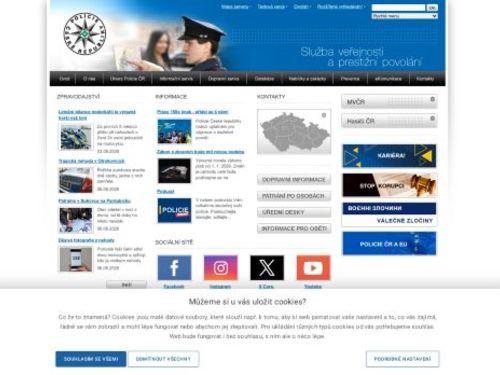Click into the header search field

398,7
